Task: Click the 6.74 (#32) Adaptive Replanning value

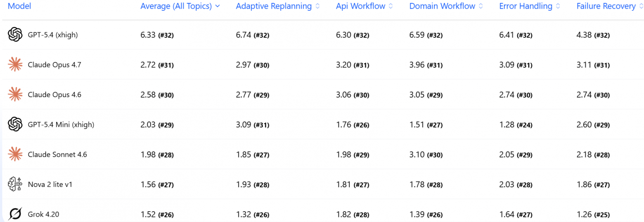Action: pos(253,35)
